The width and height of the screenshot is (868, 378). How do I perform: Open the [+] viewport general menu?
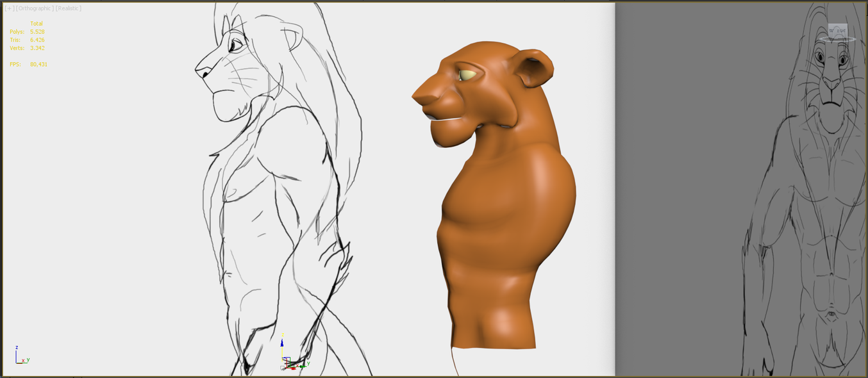click(10, 8)
